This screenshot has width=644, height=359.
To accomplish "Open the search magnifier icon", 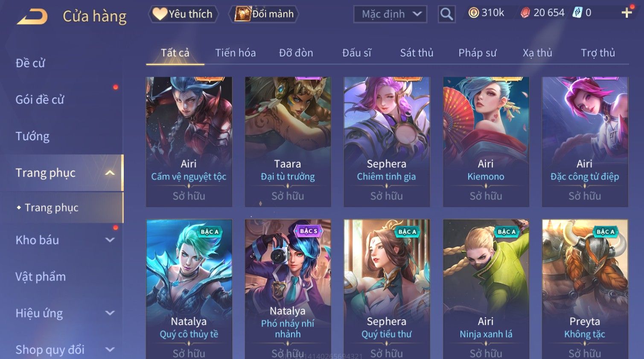I will [x=446, y=14].
